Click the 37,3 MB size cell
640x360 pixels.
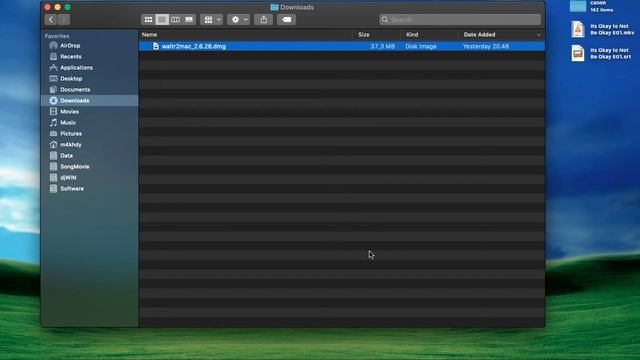point(382,47)
